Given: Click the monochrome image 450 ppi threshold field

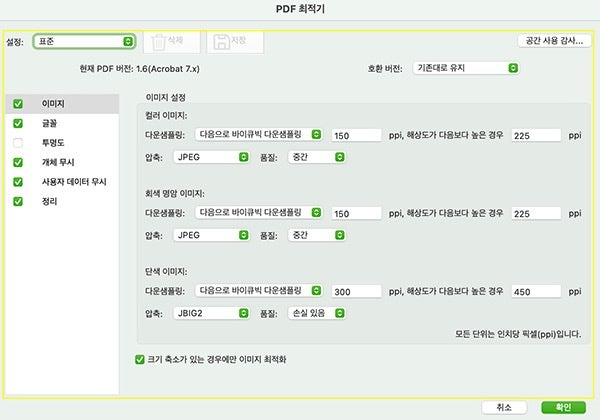Looking at the screenshot, I should 535,291.
